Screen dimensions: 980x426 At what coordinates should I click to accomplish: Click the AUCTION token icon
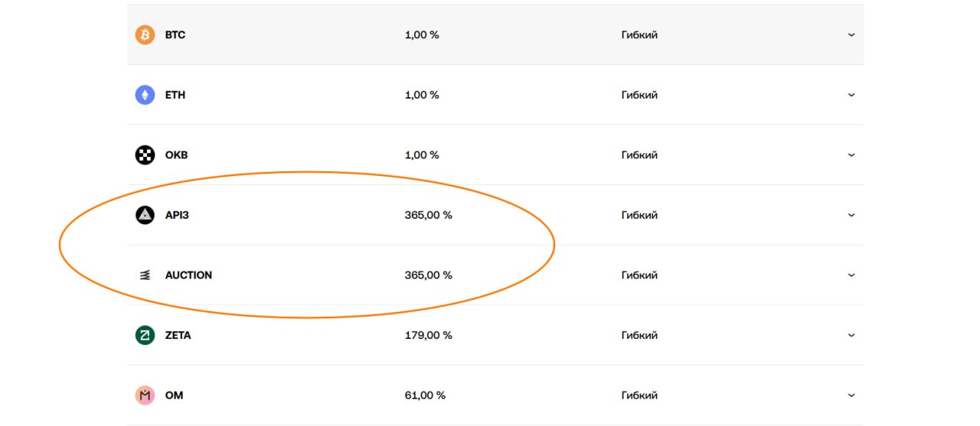pyautogui.click(x=145, y=275)
